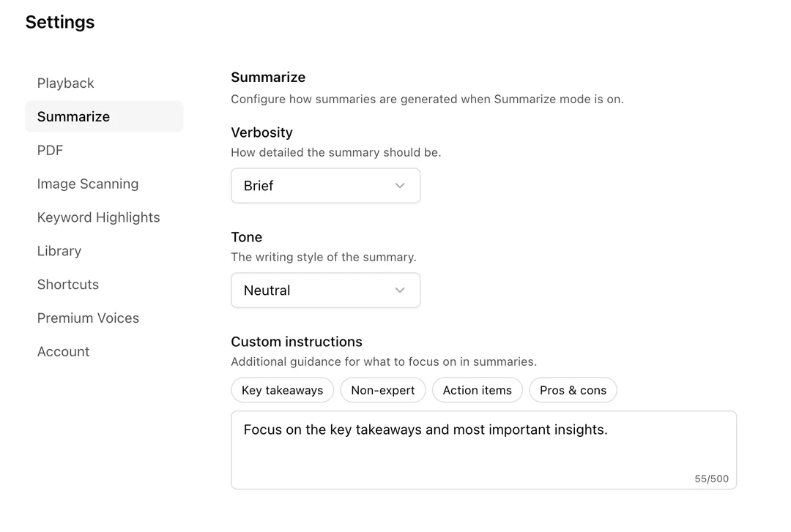Image resolution: width=791 pixels, height=532 pixels.
Task: Go to Image Scanning settings
Action: click(x=88, y=184)
